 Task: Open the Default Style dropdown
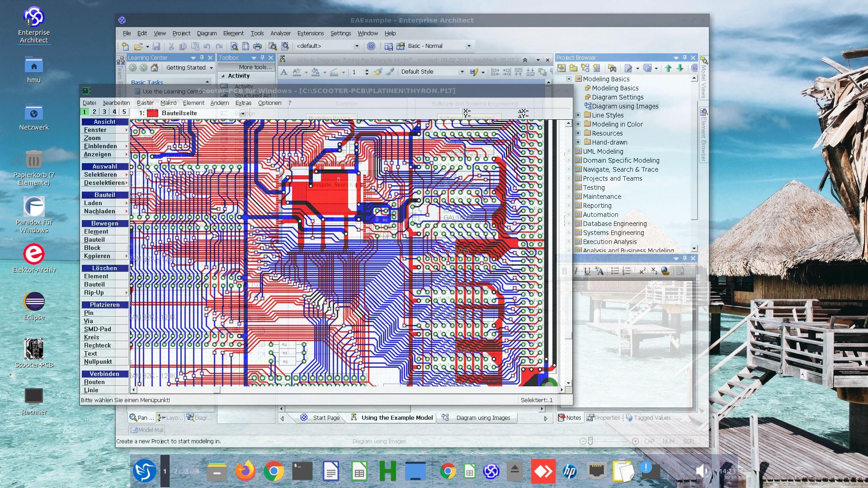pos(462,72)
